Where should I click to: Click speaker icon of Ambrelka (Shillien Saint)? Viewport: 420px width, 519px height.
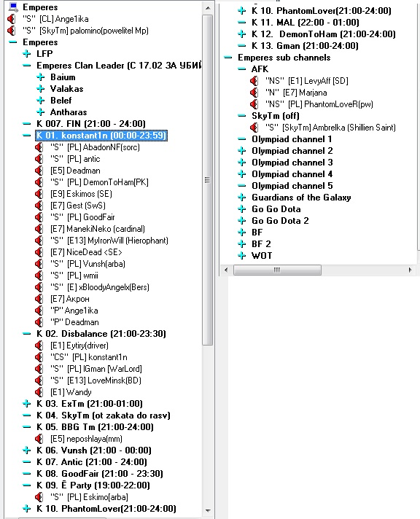(254, 128)
